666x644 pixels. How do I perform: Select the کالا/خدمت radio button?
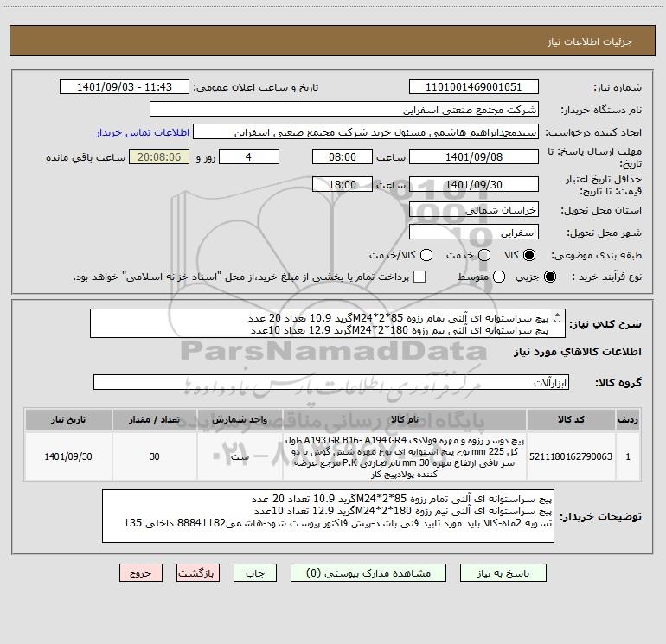426,255
